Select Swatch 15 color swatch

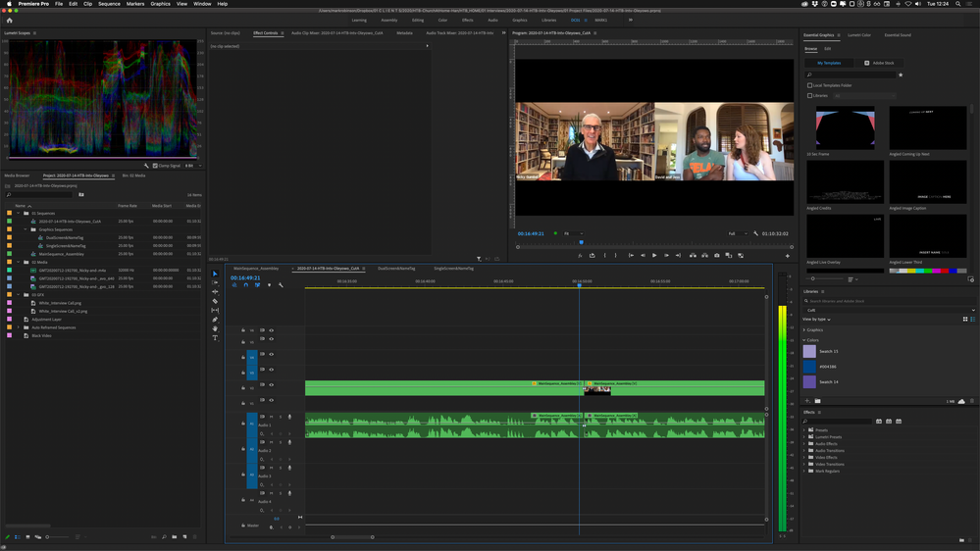(x=809, y=352)
